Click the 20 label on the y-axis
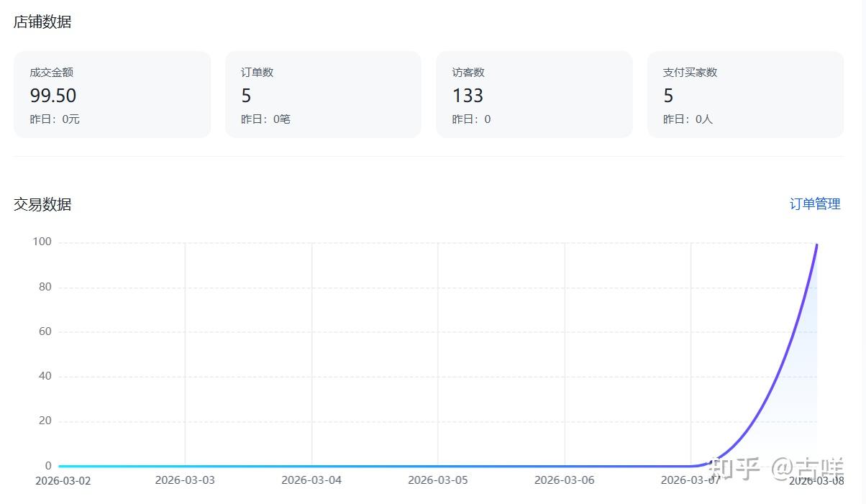 pyautogui.click(x=45, y=421)
